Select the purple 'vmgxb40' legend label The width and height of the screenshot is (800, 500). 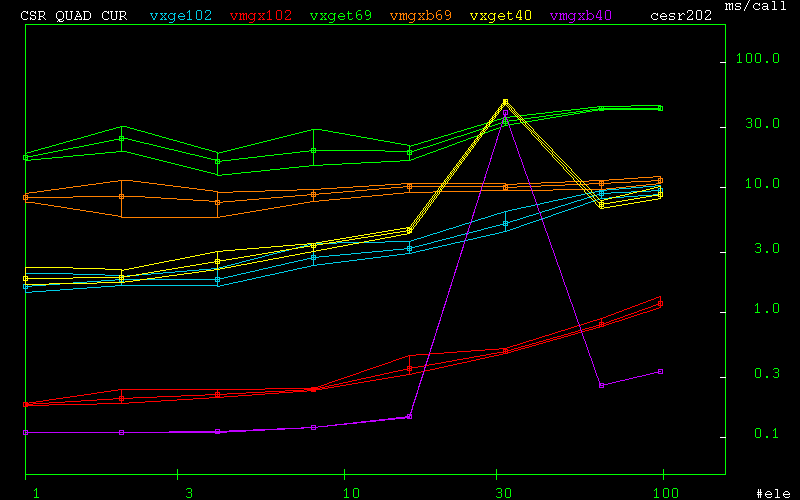(x=581, y=15)
